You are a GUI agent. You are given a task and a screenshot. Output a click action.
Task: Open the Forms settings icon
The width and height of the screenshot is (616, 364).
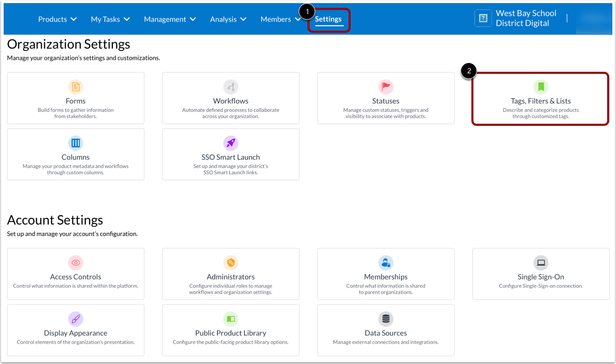coord(75,86)
